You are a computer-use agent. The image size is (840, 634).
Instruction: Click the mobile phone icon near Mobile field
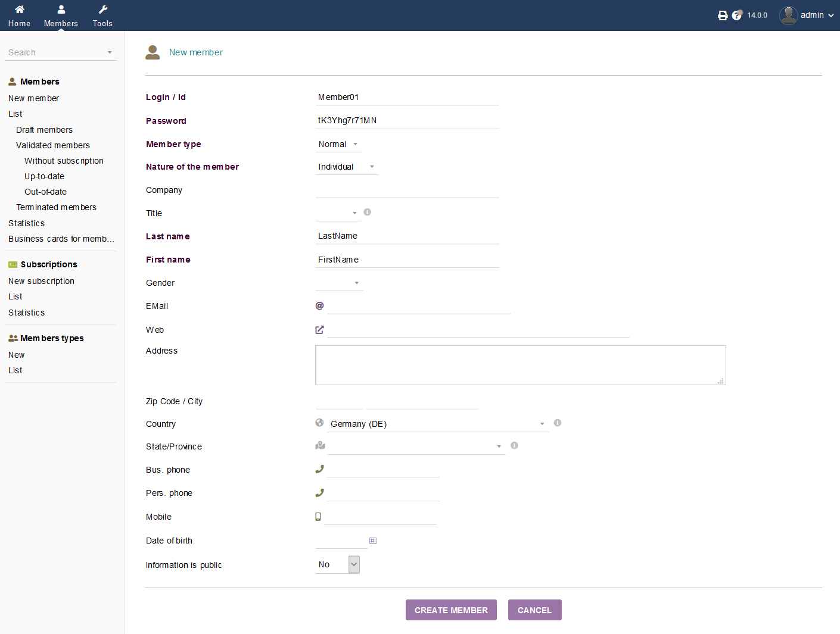tap(318, 516)
